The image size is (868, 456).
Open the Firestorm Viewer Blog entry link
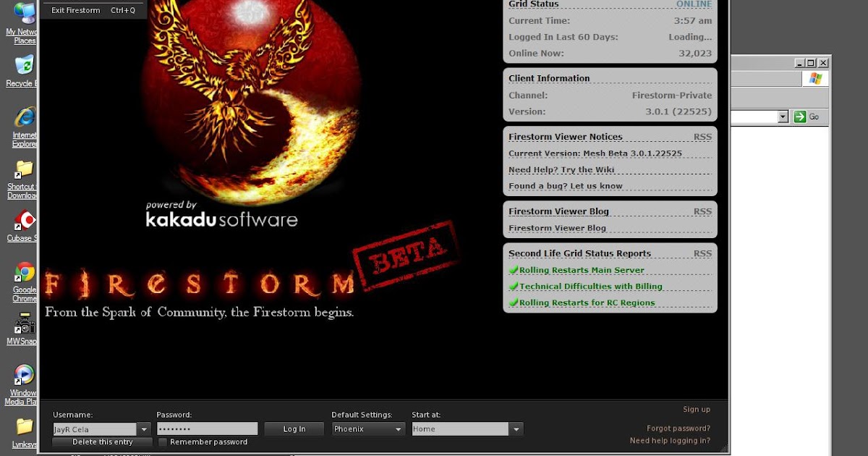[557, 228]
